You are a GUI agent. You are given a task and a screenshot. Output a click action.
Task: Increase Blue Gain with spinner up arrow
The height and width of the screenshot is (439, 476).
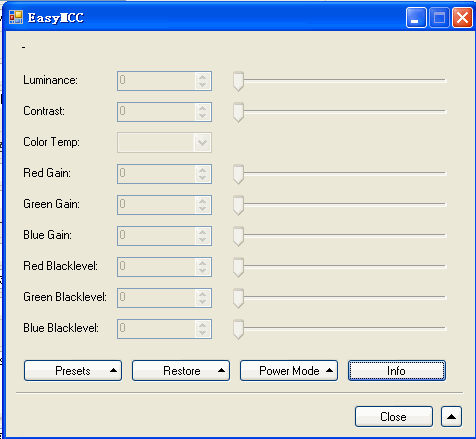point(202,232)
